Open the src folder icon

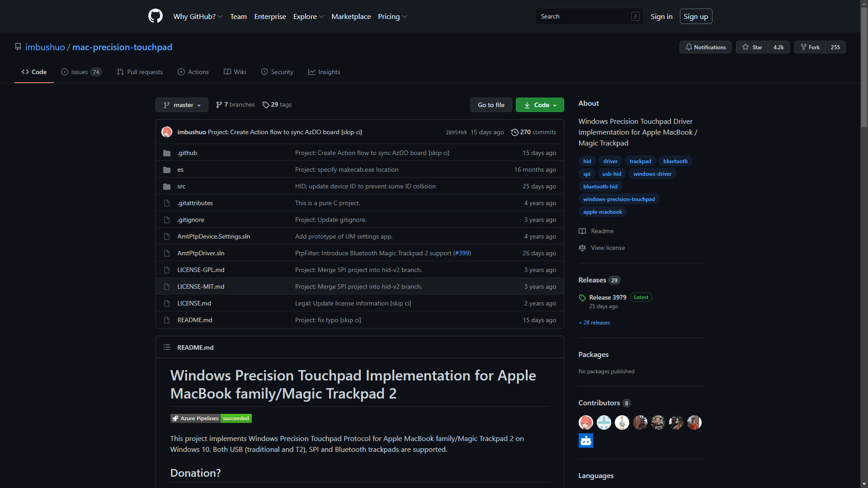(167, 187)
